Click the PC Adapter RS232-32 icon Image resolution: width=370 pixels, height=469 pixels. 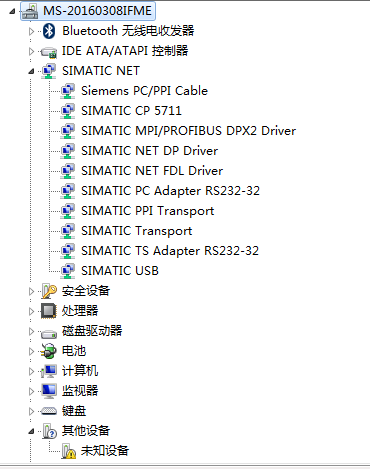[x=68, y=191]
